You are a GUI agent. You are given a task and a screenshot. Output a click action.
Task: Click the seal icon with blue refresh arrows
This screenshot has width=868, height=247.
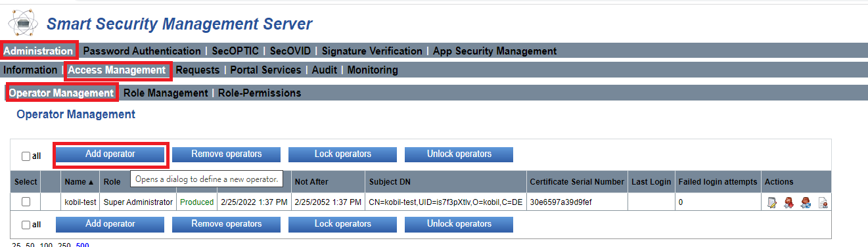click(x=806, y=202)
